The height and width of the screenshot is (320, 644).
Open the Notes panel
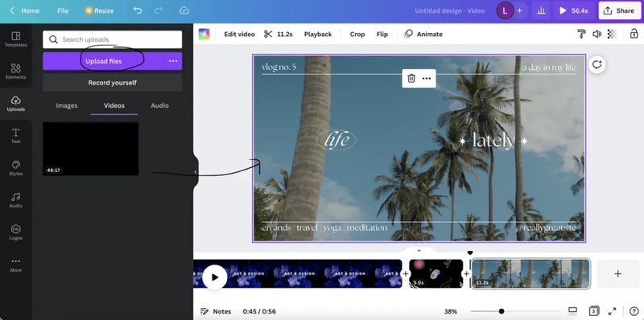click(216, 311)
